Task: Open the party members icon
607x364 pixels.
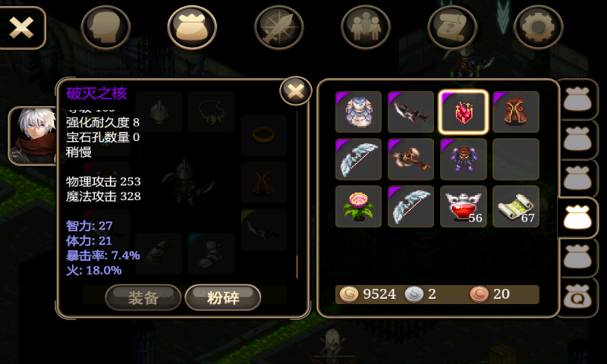Action: pyautogui.click(x=366, y=27)
